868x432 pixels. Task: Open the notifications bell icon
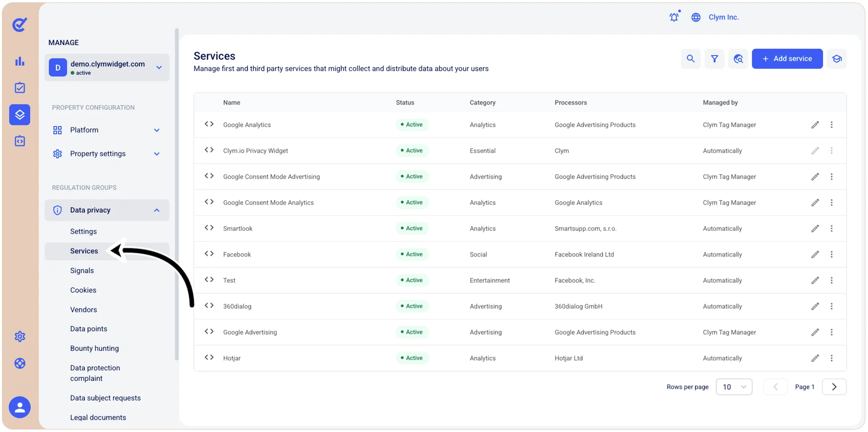click(674, 17)
